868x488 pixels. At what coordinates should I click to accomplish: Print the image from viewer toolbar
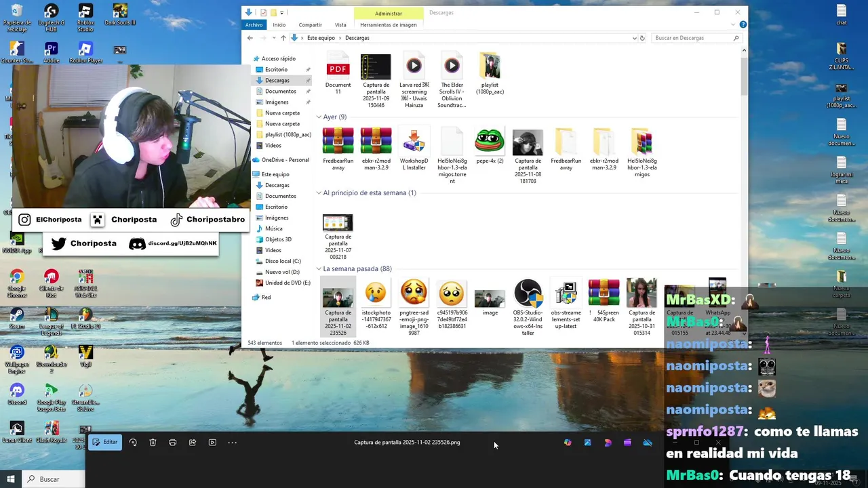(172, 443)
